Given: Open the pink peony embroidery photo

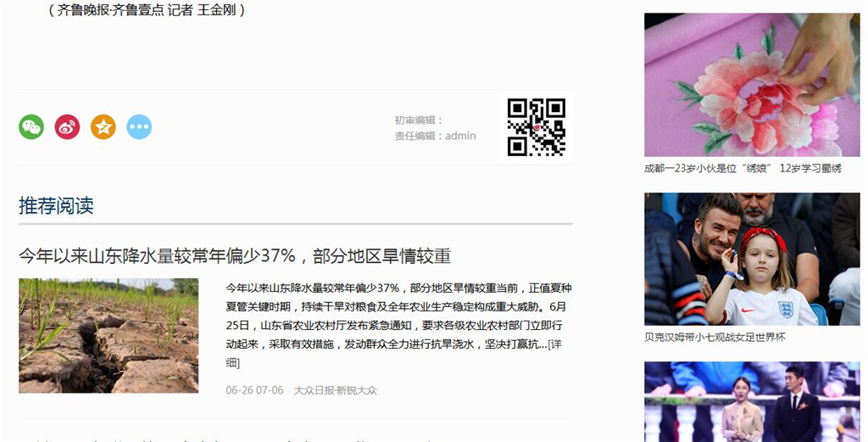Looking at the screenshot, I should click(752, 85).
